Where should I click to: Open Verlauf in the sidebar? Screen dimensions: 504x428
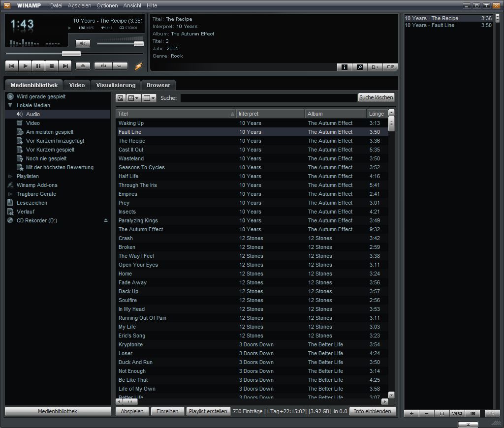coord(26,212)
